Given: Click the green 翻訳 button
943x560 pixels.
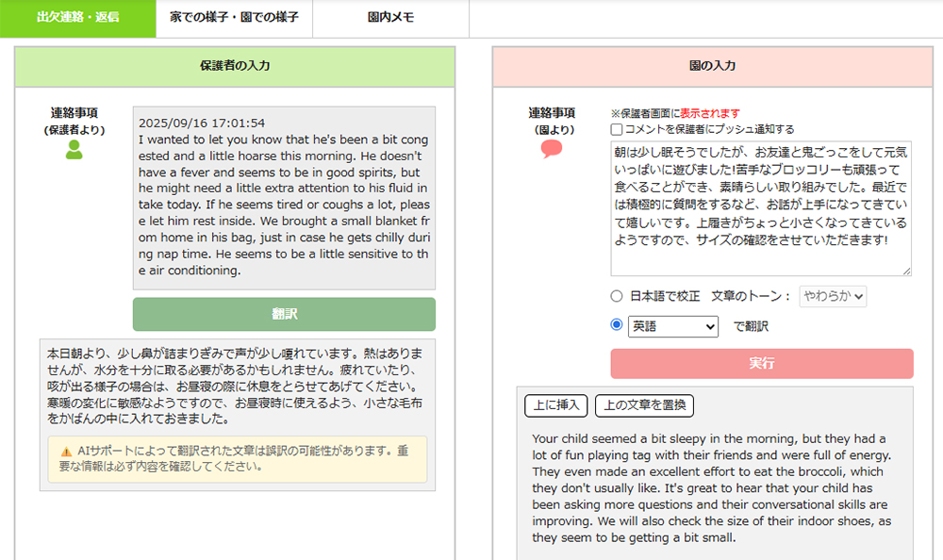Looking at the screenshot, I should [x=284, y=314].
